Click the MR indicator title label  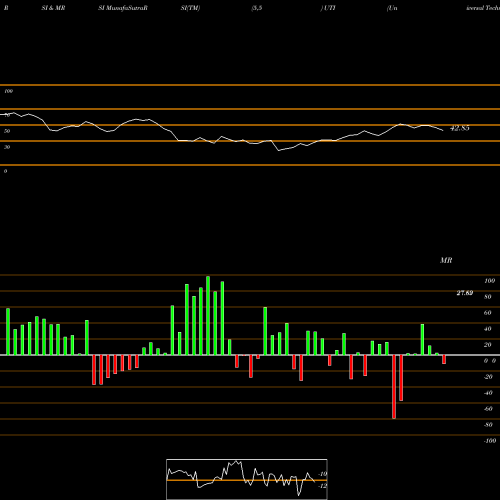(x=446, y=260)
